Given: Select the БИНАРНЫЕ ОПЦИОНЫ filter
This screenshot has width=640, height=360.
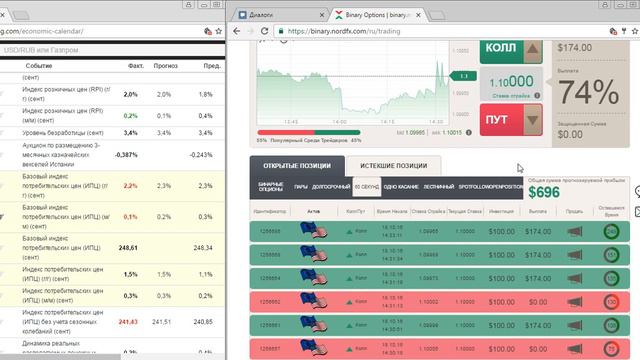Looking at the screenshot, I should (x=271, y=187).
